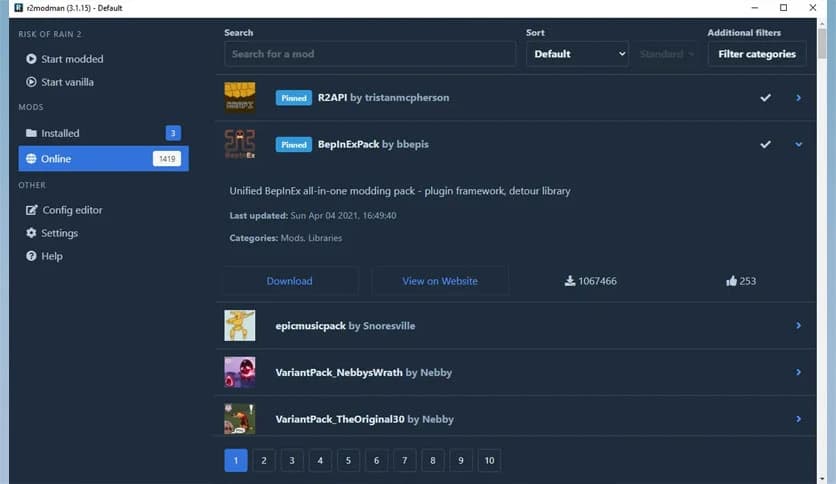Click the "epicmusicpack by Snoresville" title
836x484 pixels.
click(345, 326)
